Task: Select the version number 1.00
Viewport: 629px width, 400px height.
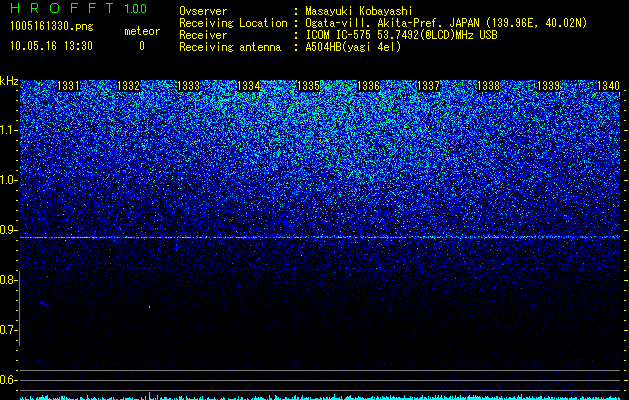Action: tap(135, 8)
